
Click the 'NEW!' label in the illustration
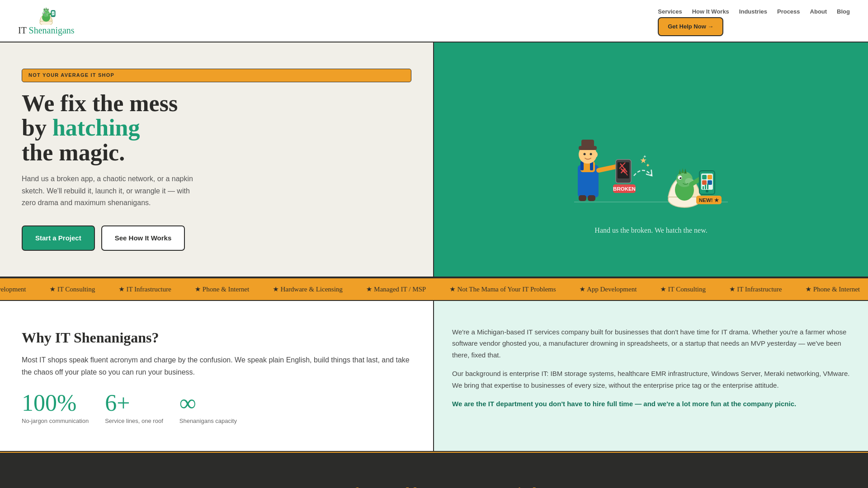click(x=708, y=200)
